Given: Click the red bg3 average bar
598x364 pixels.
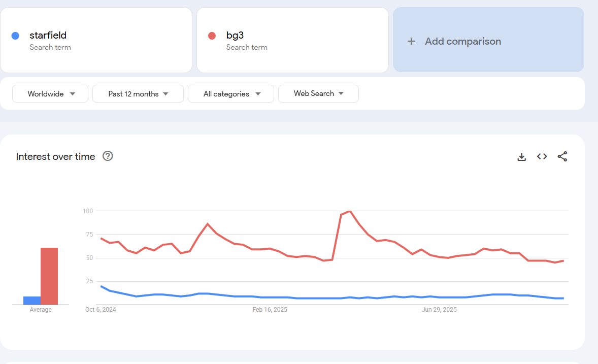Looking at the screenshot, I should [49, 276].
